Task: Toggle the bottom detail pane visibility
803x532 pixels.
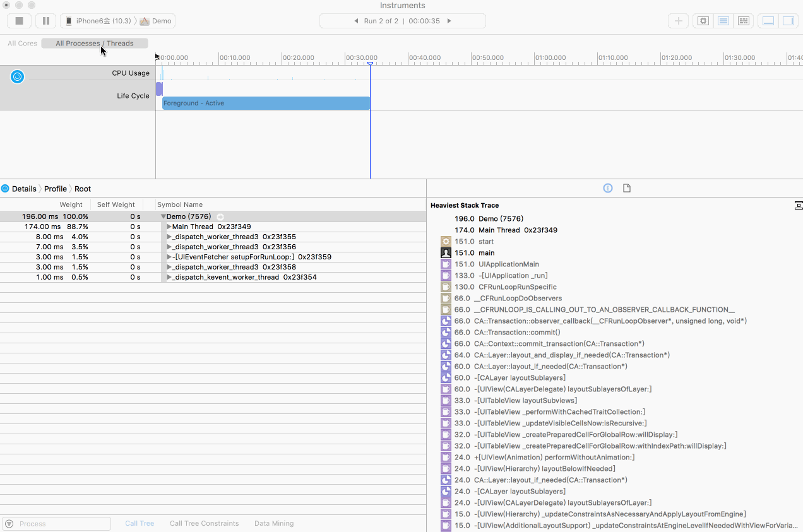Action: [768, 21]
